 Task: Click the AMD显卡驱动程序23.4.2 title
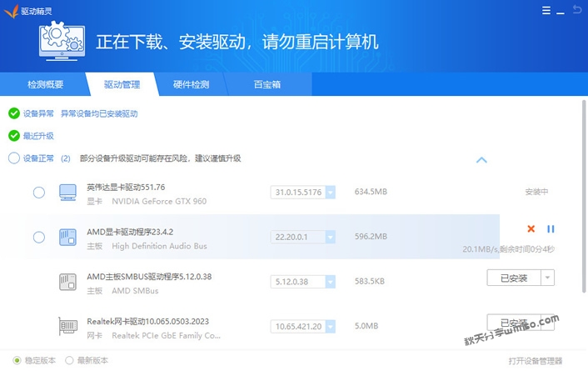[130, 232]
